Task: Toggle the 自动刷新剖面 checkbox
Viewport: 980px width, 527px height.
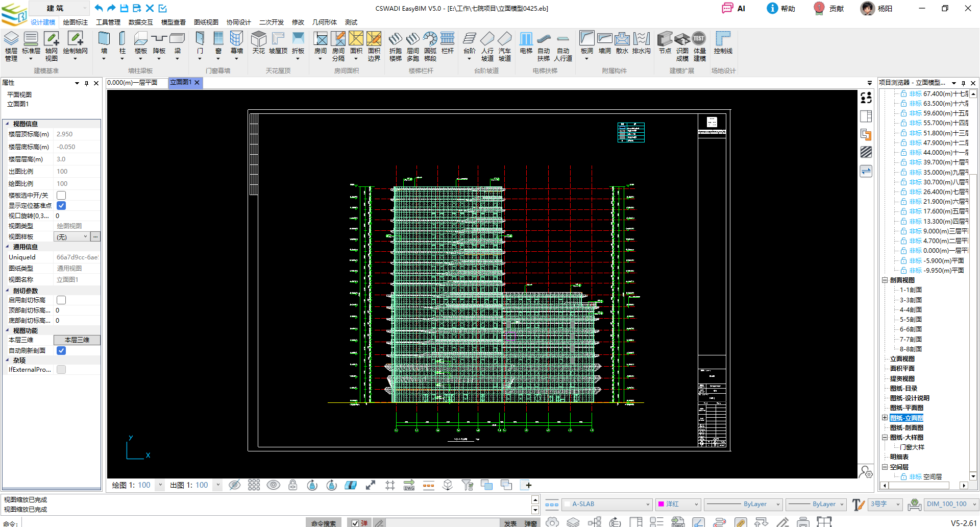Action: (61, 351)
